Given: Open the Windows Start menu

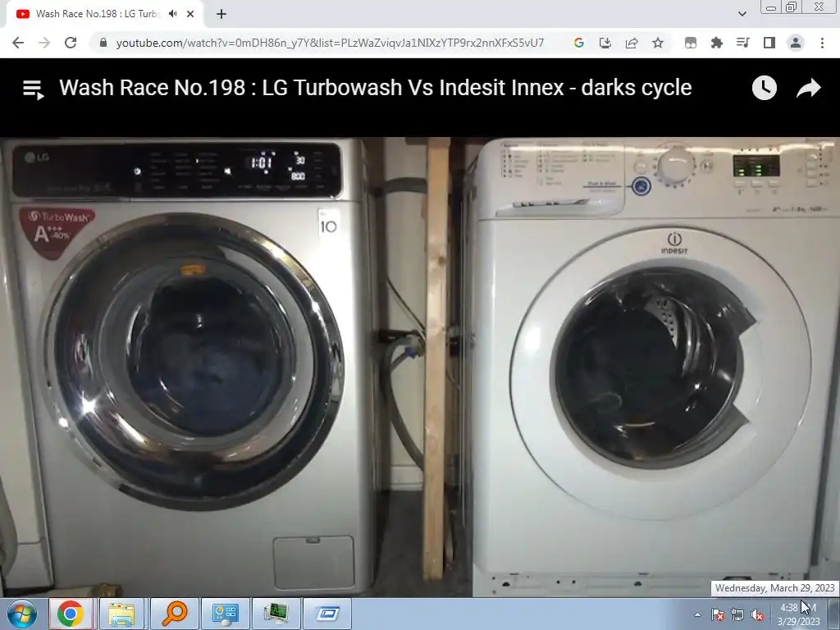Looking at the screenshot, I should [x=22, y=614].
